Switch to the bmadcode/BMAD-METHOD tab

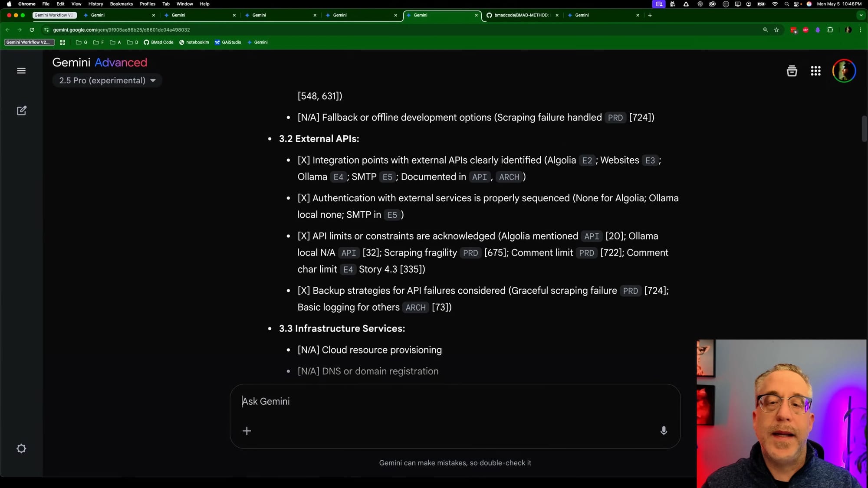(x=521, y=15)
